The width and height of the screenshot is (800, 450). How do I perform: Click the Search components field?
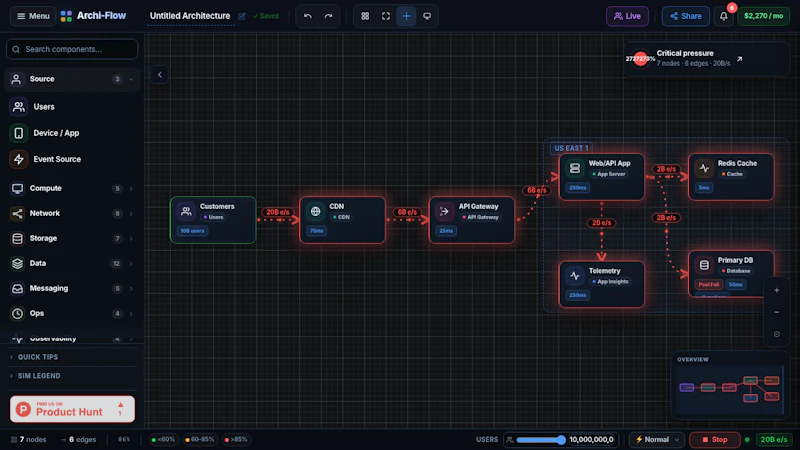72,49
